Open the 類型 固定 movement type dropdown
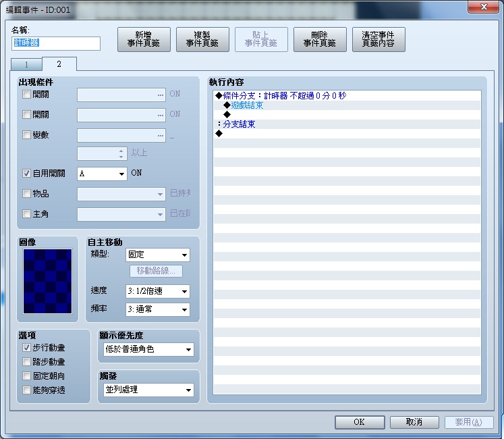This screenshot has width=504, height=439. [157, 255]
